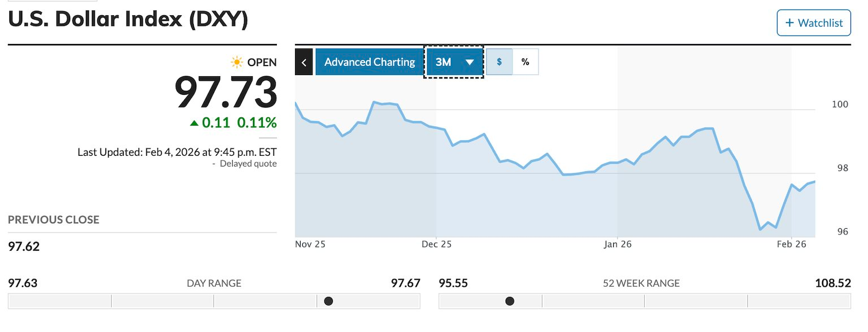Switch chart to dollar ($) view
The image size is (868, 332).
coord(500,62)
